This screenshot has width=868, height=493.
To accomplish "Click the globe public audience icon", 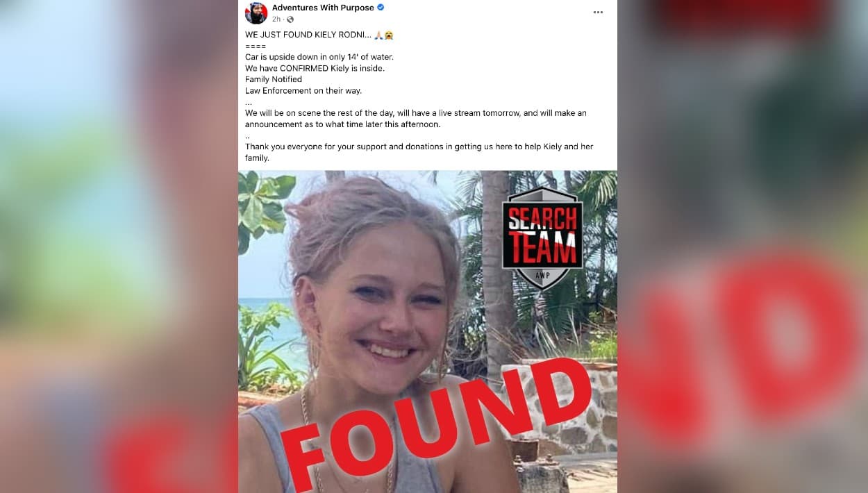I will (x=290, y=19).
